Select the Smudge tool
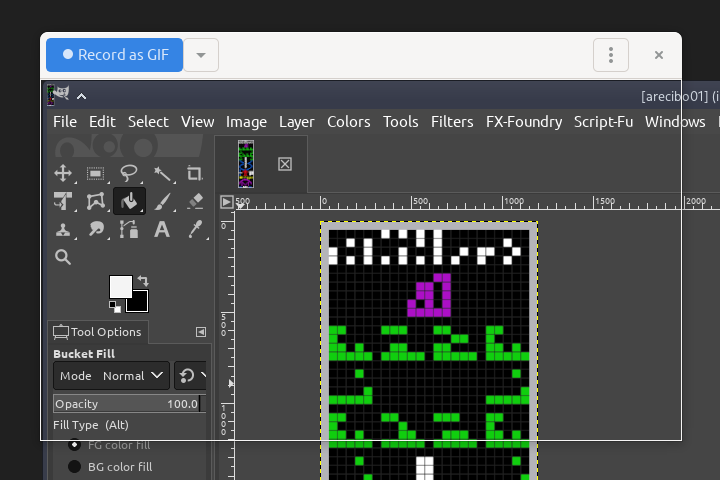720x480 pixels. (96, 229)
